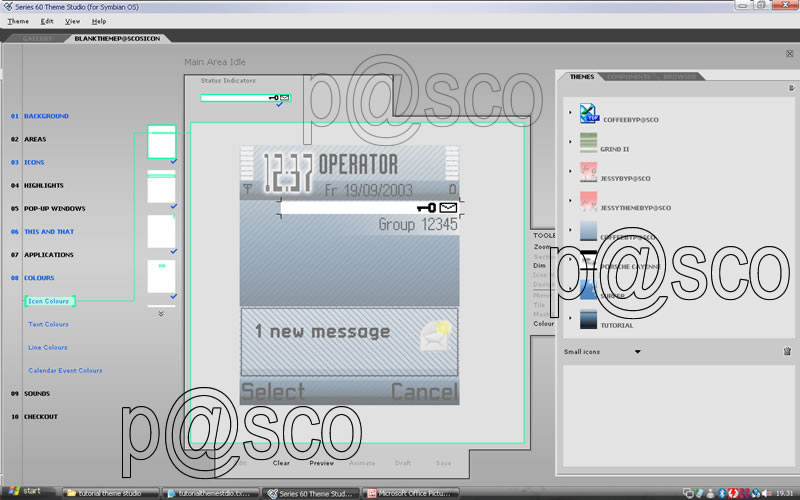Click the double chevron below the thumbnails
Screen dimensions: 800x500
161,314
